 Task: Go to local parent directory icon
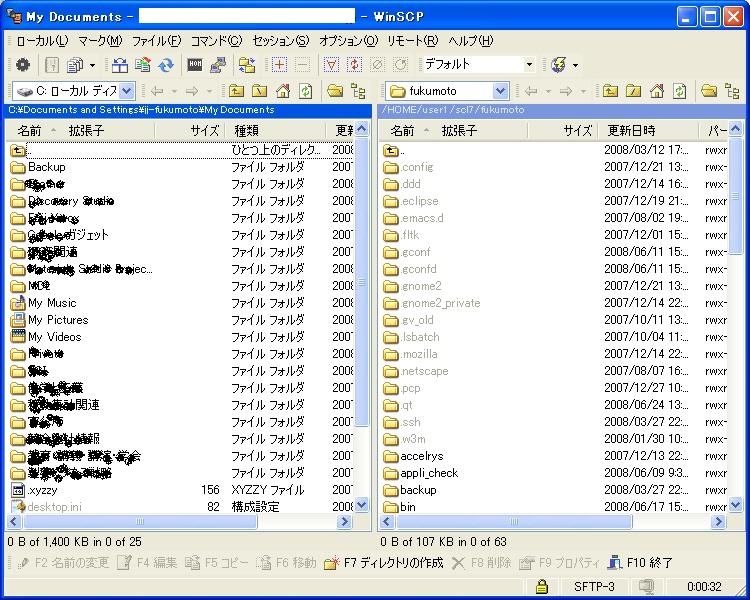pos(236,90)
